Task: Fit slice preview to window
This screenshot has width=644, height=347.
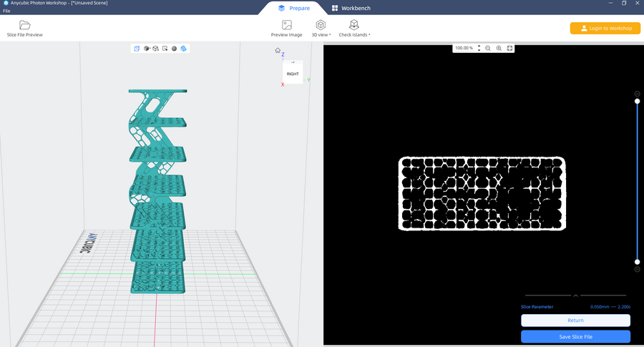Action: [x=509, y=48]
